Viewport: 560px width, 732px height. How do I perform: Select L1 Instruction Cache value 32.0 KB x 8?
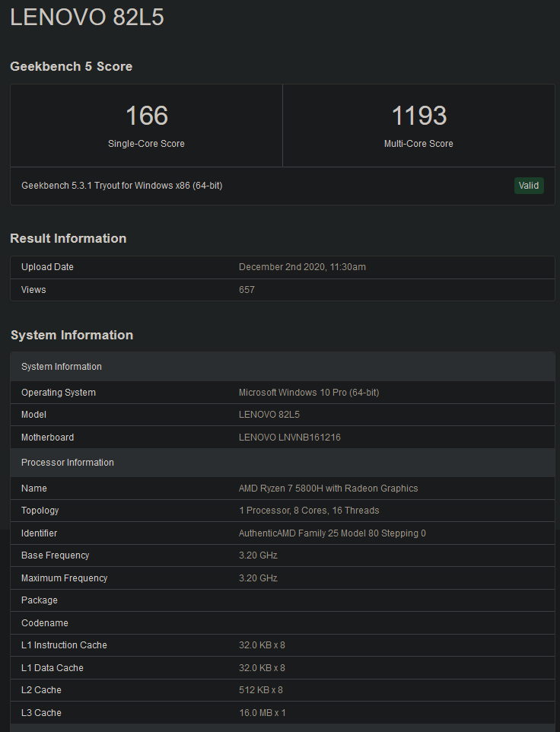tap(262, 645)
